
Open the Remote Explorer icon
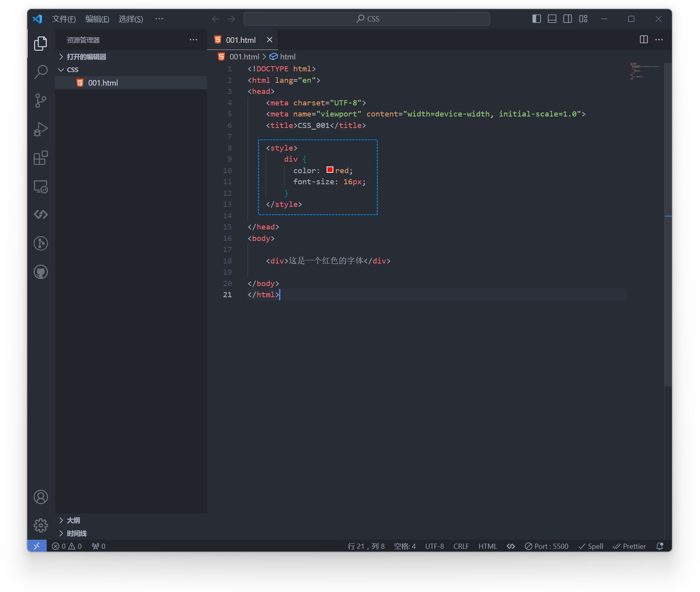click(x=41, y=186)
